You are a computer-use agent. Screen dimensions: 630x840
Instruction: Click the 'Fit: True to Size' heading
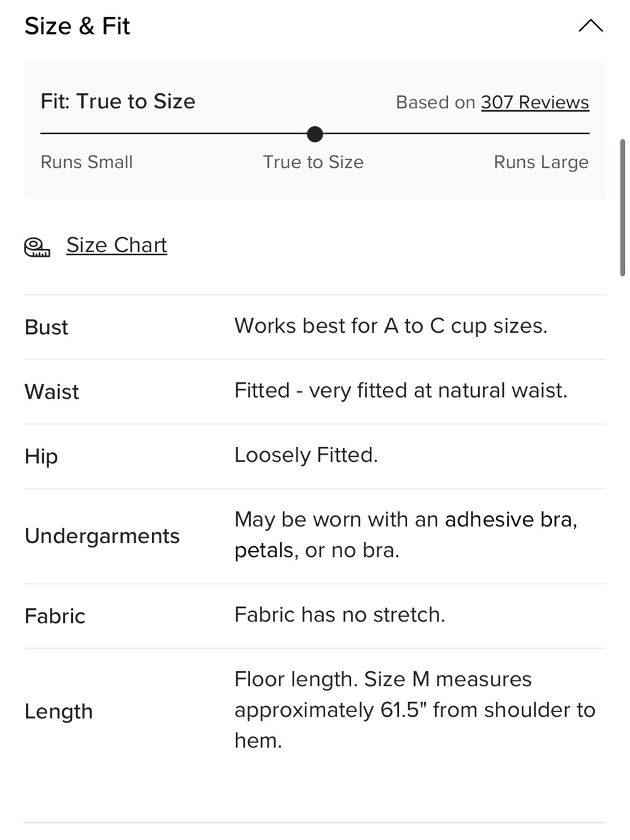pos(118,101)
